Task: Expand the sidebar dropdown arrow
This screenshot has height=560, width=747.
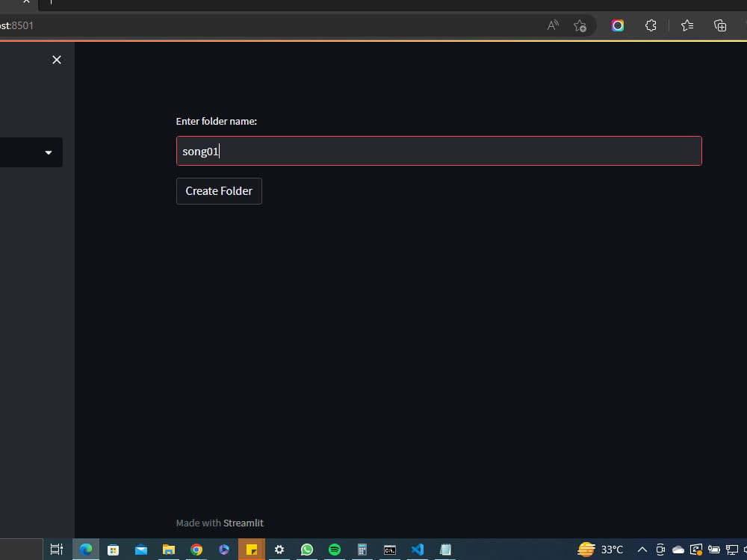Action: click(x=48, y=152)
